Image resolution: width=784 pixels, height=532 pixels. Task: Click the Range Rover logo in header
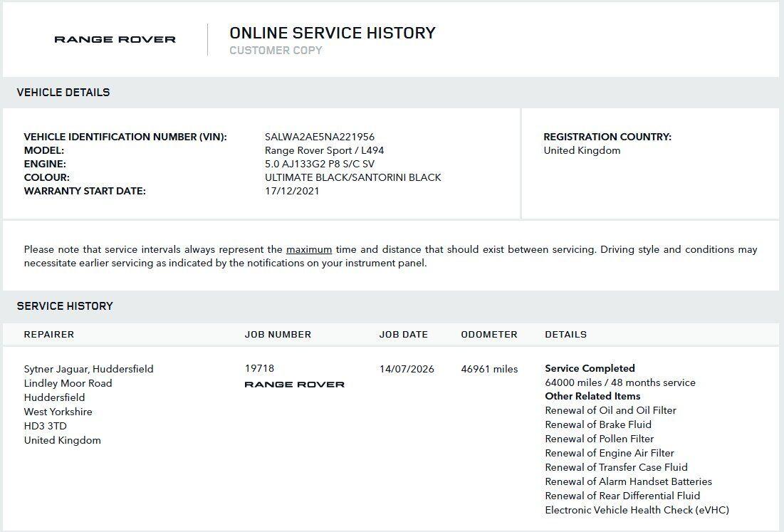tap(115, 39)
